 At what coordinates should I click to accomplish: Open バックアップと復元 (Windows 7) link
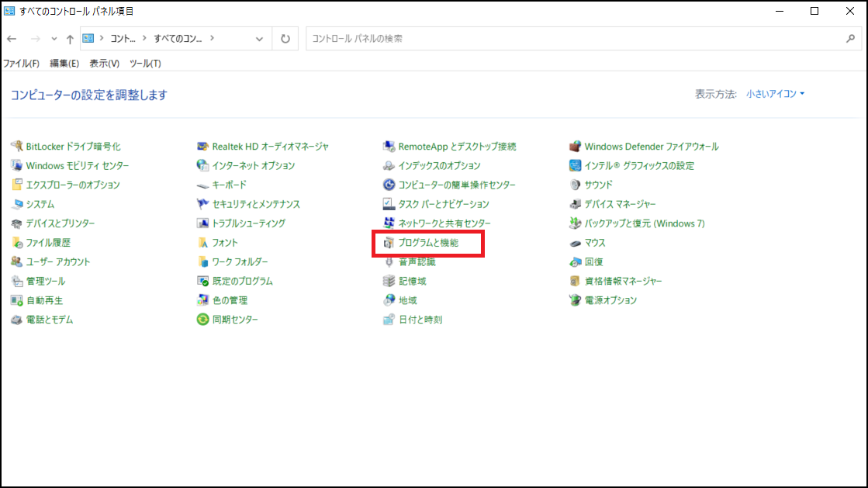(x=645, y=223)
